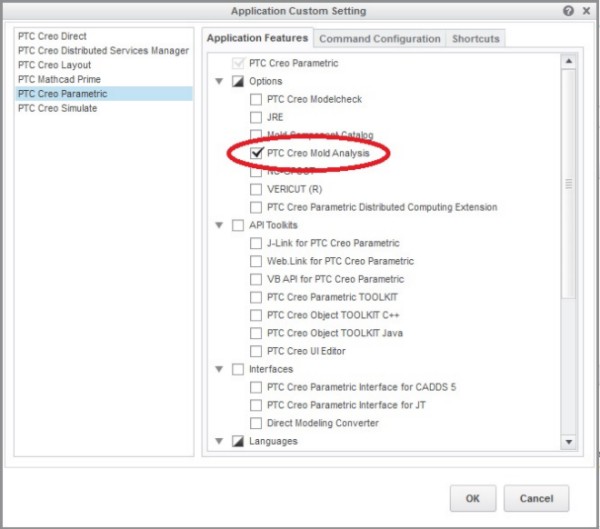Enable the JRE checkbox
Screen dimensions: 600x529
256,117
